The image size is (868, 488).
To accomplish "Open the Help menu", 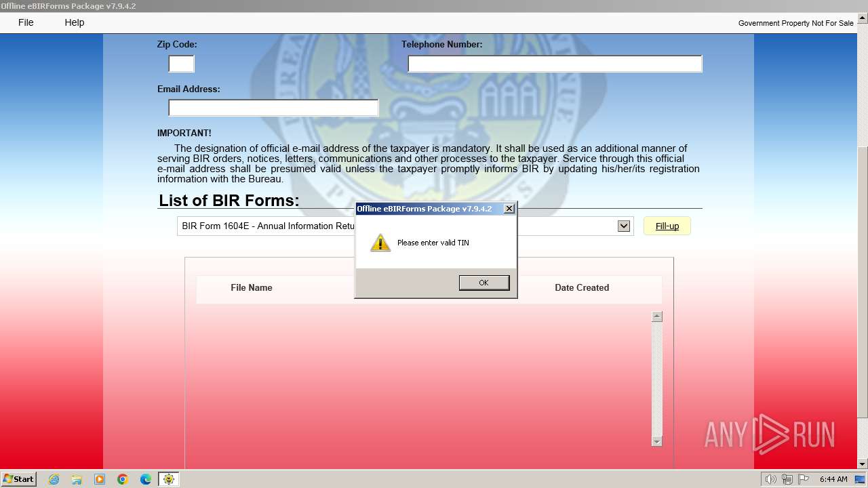I will coord(75,22).
